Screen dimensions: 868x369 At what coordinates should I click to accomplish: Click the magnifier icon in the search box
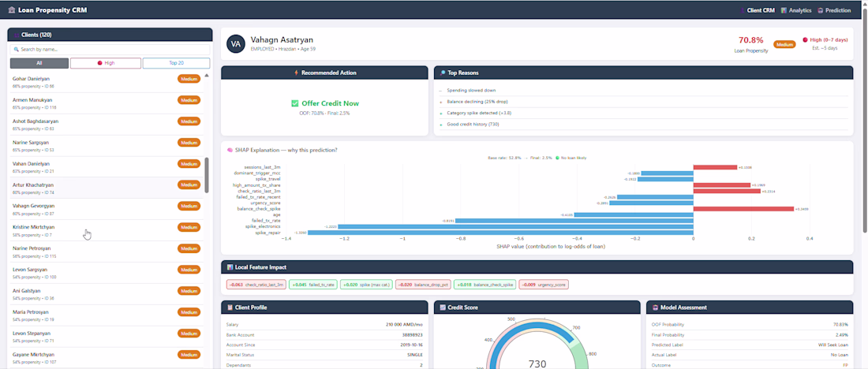click(17, 49)
